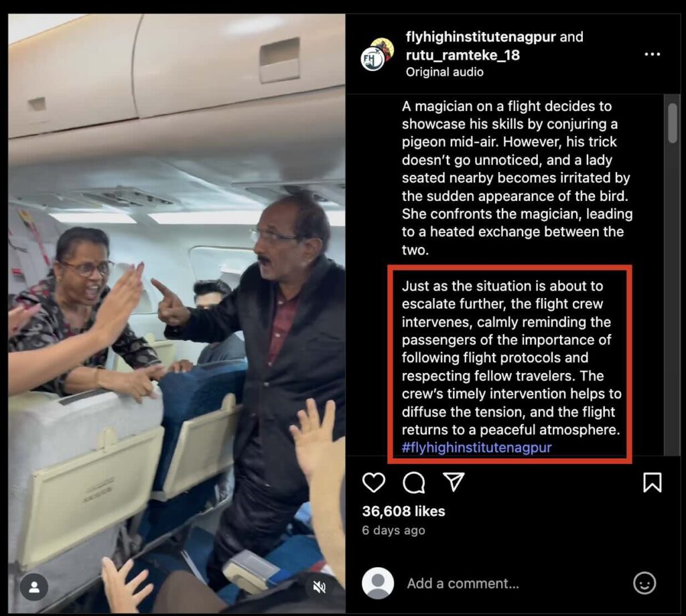
Task: Open comments via speech bubble icon
Action: coord(413,483)
